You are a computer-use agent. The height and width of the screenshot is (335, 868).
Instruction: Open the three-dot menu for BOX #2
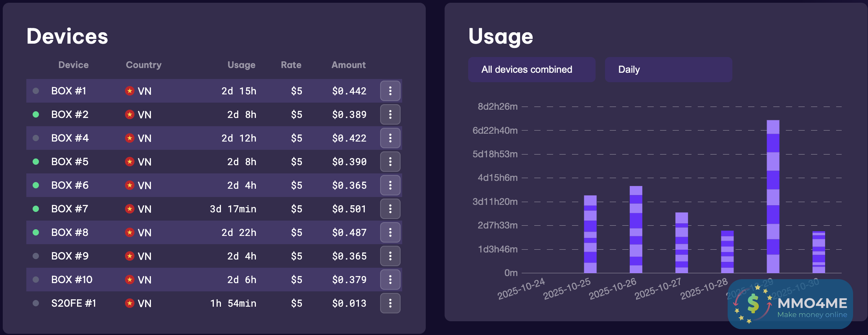click(390, 114)
